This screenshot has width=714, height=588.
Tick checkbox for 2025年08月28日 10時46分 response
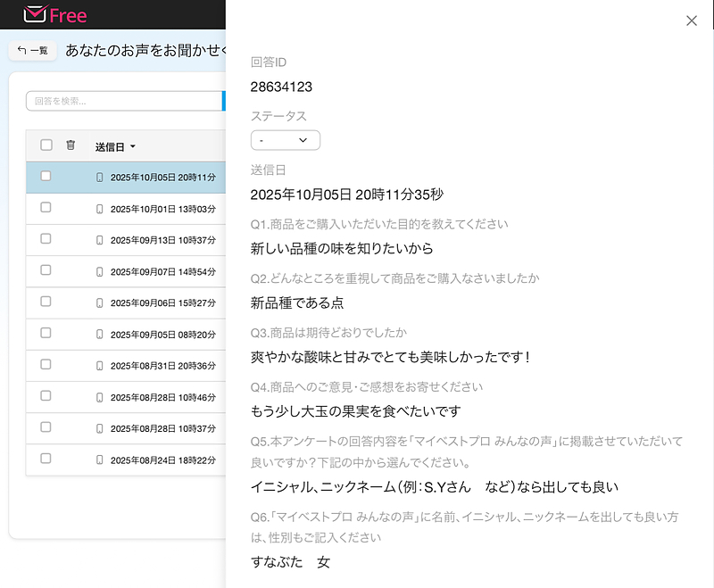tap(46, 397)
